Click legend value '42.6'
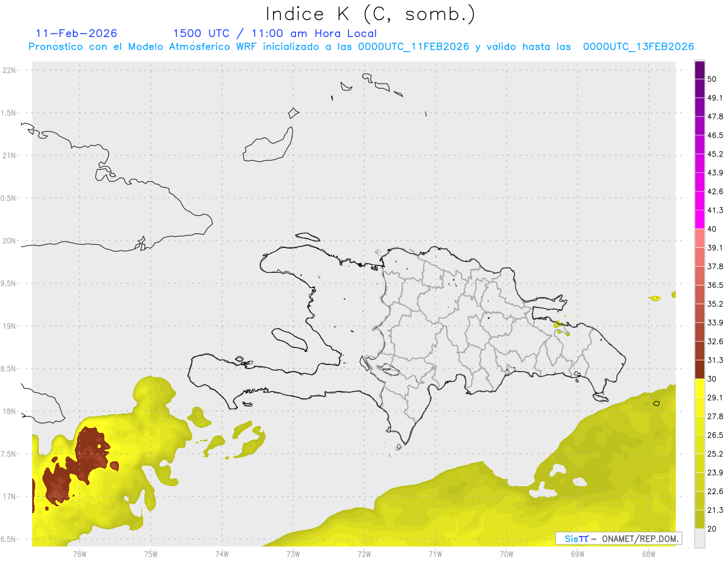The width and height of the screenshot is (728, 562). pyautogui.click(x=715, y=192)
